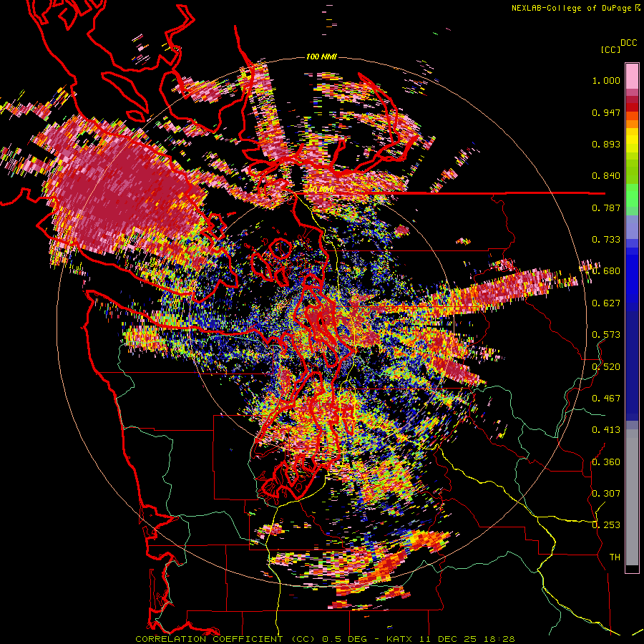Click the 0.947 scale label

tap(606, 112)
